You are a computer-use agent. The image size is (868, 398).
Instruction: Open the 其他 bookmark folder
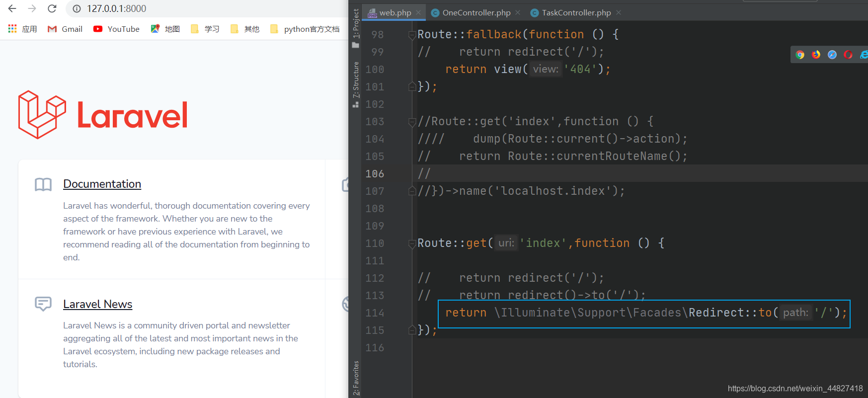pos(245,29)
